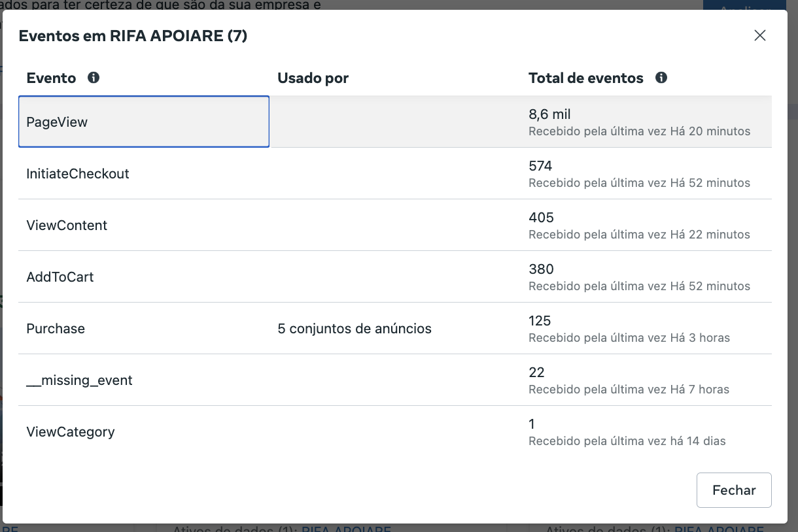798x532 pixels.
Task: Click the 380 total for AddToCart
Action: [x=541, y=269]
